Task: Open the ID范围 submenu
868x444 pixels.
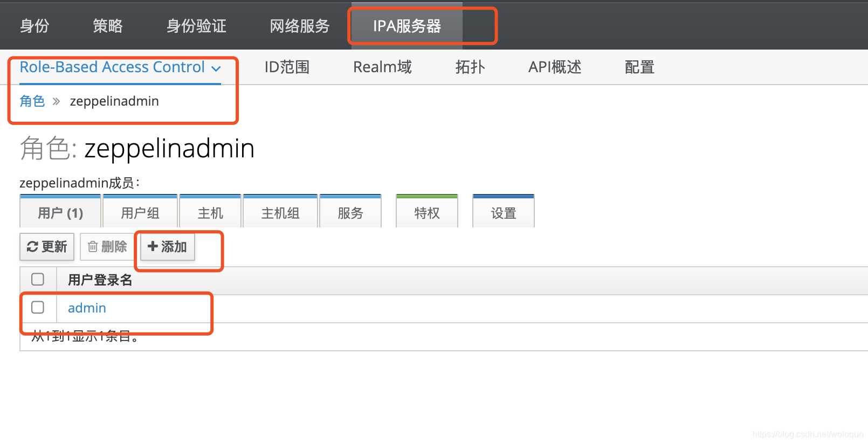Action: tap(287, 67)
